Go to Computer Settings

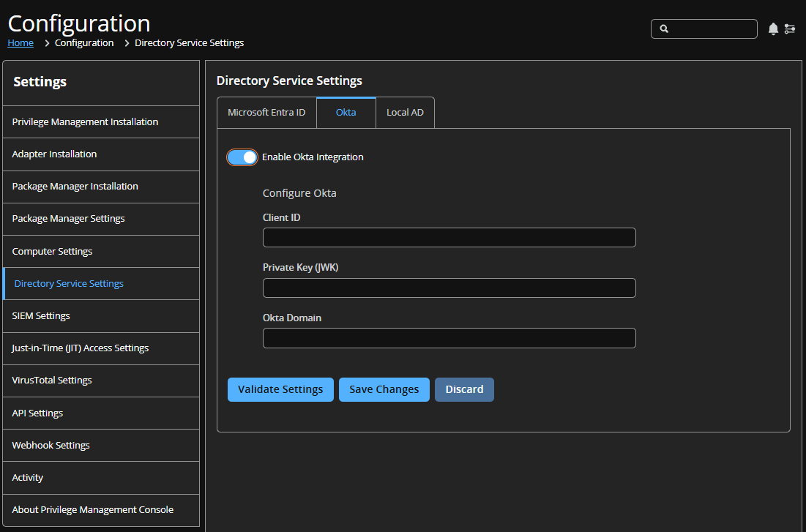pos(101,251)
